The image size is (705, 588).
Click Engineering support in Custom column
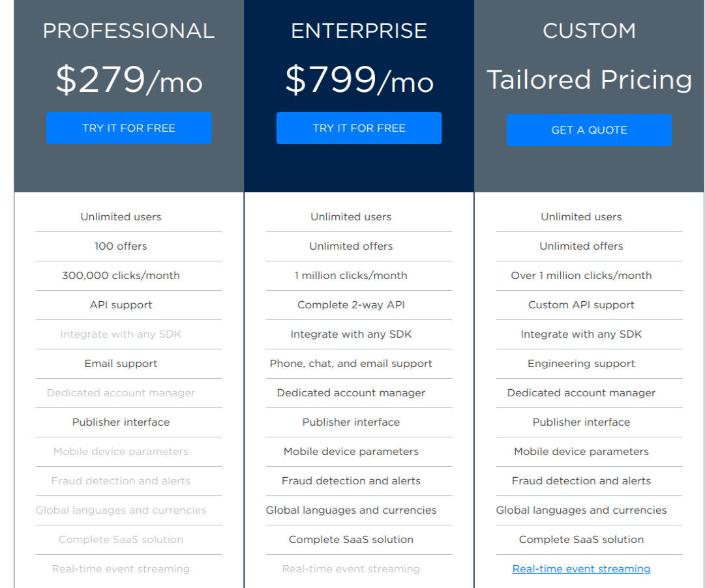coord(580,363)
